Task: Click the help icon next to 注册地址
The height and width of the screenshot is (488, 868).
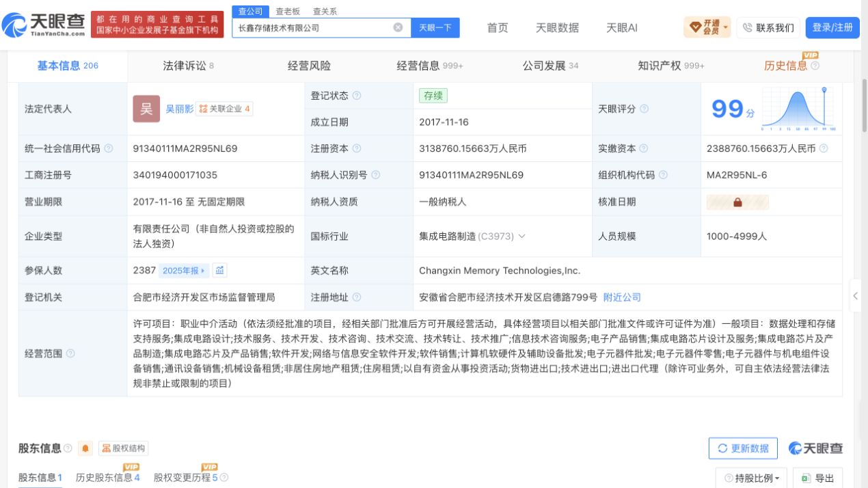Action: point(357,297)
